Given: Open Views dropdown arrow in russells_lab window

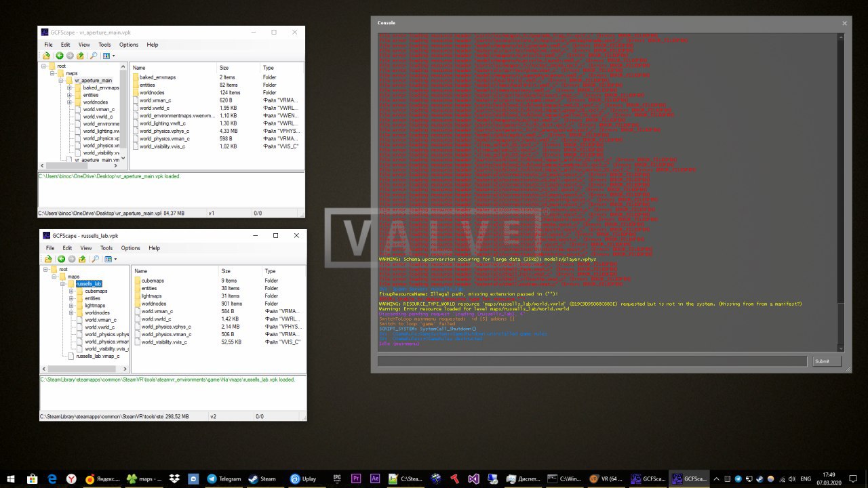Looking at the screenshot, I should [115, 259].
